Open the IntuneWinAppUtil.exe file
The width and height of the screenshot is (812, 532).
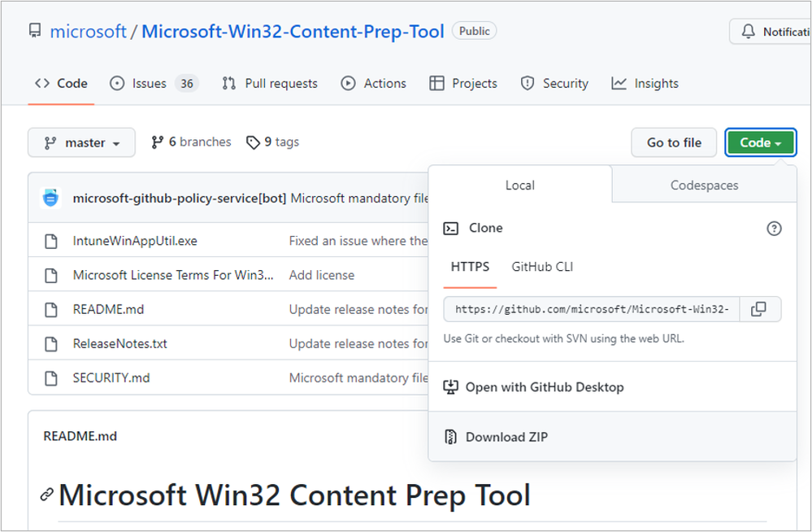[x=135, y=241]
